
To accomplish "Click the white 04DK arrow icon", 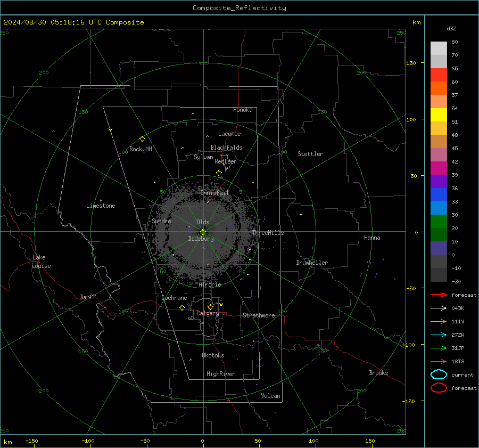I will pos(439,308).
